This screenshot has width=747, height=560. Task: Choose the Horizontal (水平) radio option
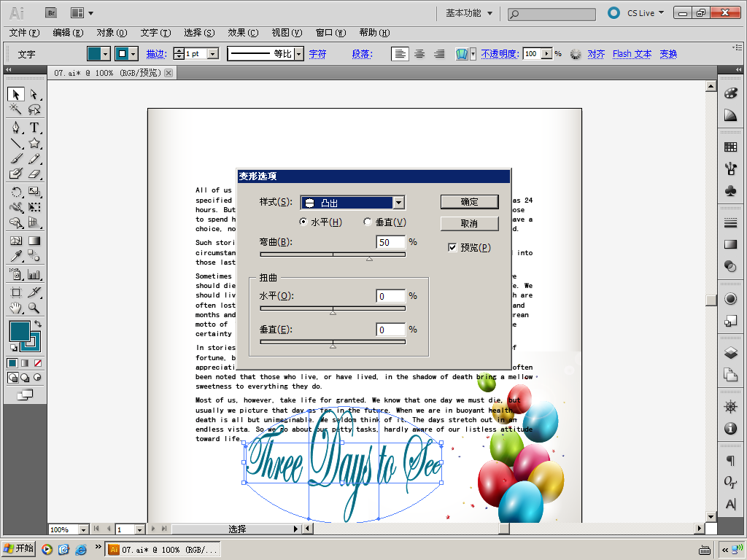(x=303, y=222)
